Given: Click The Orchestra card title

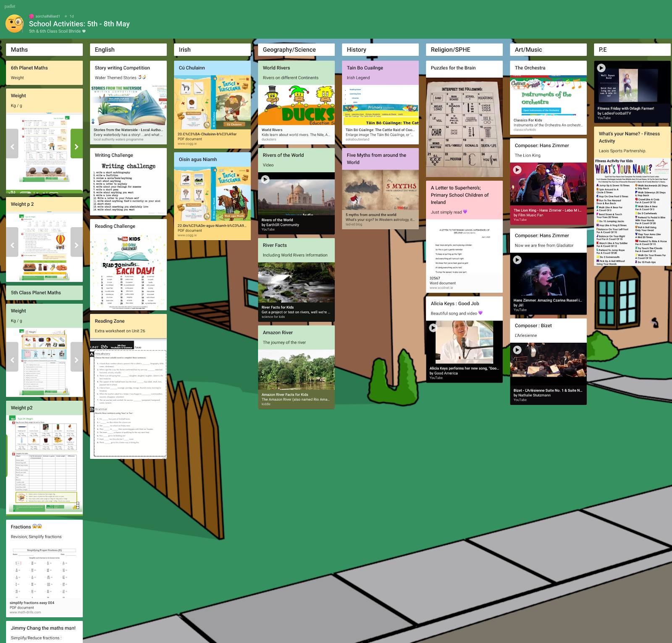Looking at the screenshot, I should click(530, 68).
